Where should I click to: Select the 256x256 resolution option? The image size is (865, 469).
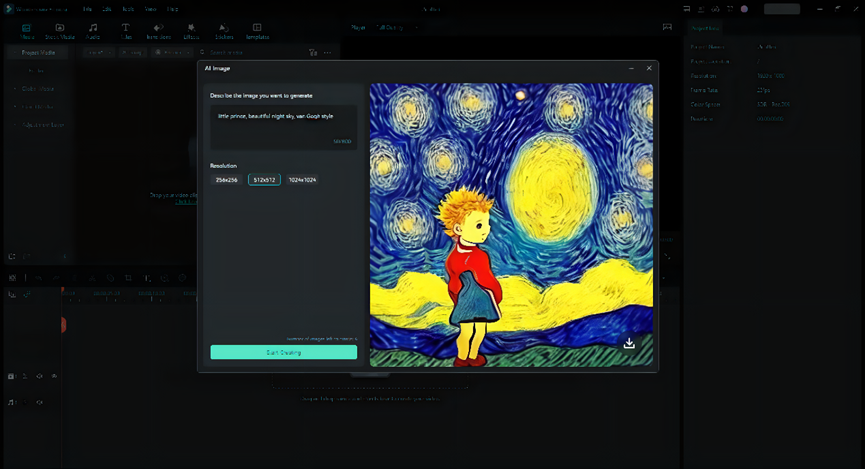(227, 180)
